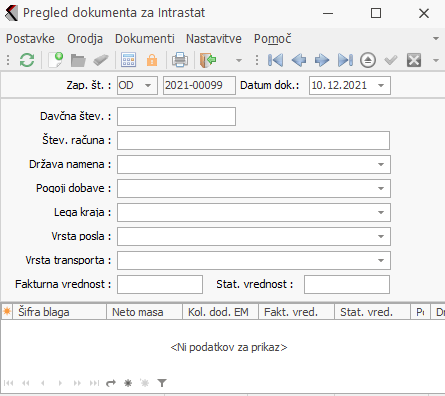Sort by Stat. vred. column header
This screenshot has width=445, height=396.
[x=372, y=312]
